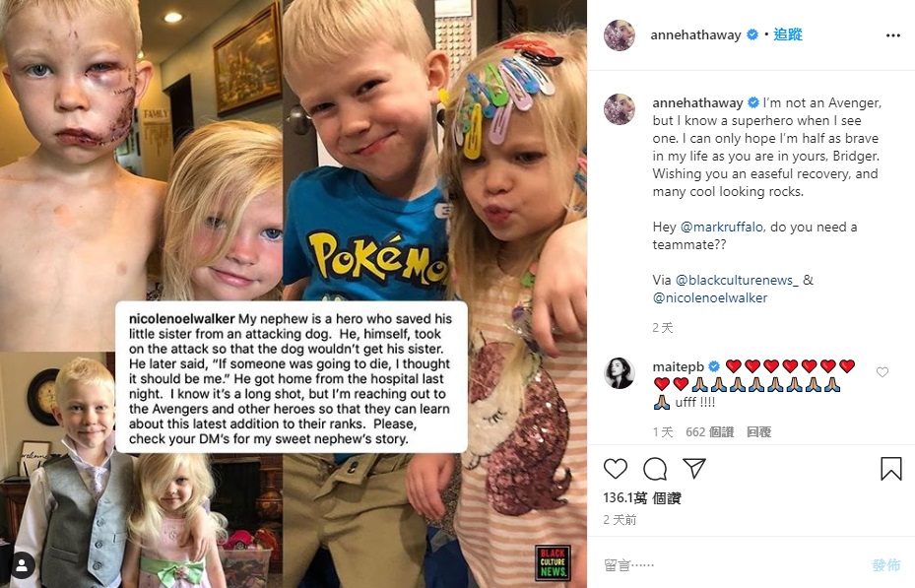Screen dimensions: 915x588
Task: Open the @nicolenoelwalker profile link
Action: pos(710,297)
